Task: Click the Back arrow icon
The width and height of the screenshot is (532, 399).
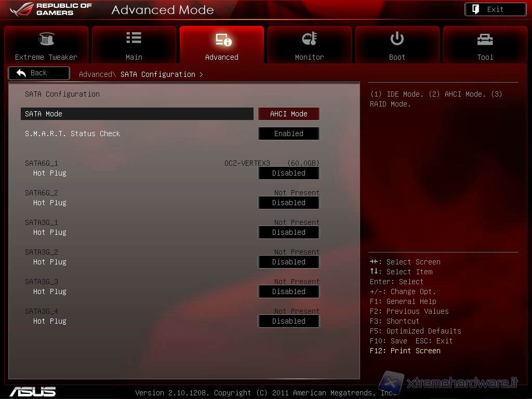Action: (x=21, y=73)
